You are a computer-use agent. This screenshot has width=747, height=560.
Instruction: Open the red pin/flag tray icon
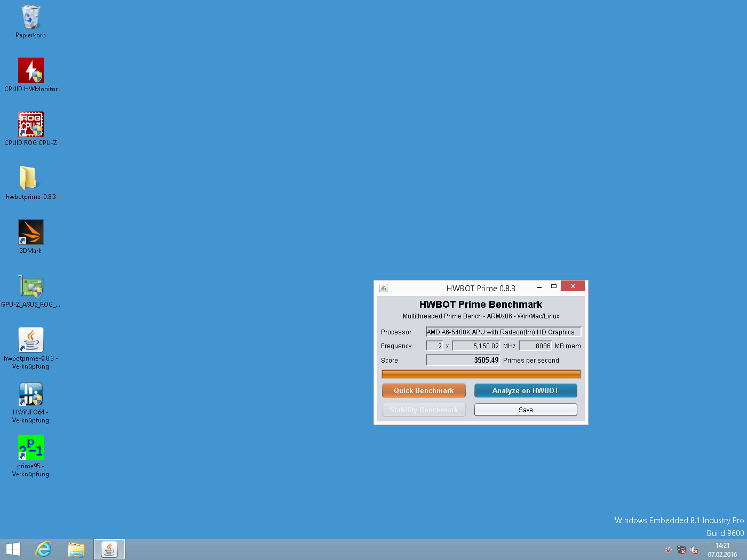(x=669, y=550)
